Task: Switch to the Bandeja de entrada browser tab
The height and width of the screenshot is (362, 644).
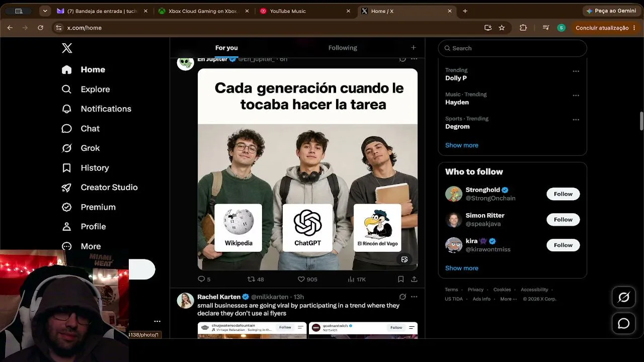Action: [x=102, y=11]
